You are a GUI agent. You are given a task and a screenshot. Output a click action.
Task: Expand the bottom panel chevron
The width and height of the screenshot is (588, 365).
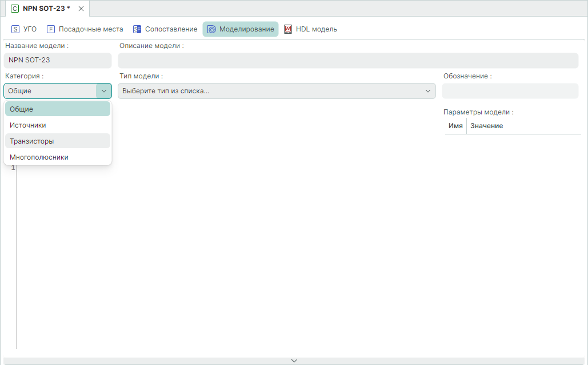point(294,361)
